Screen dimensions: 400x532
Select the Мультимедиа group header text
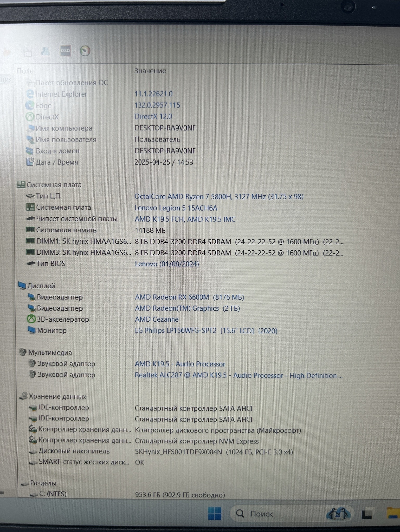click(x=50, y=353)
